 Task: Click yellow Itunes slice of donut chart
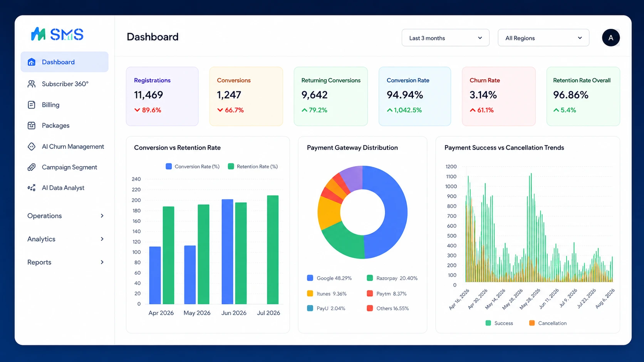(329, 213)
